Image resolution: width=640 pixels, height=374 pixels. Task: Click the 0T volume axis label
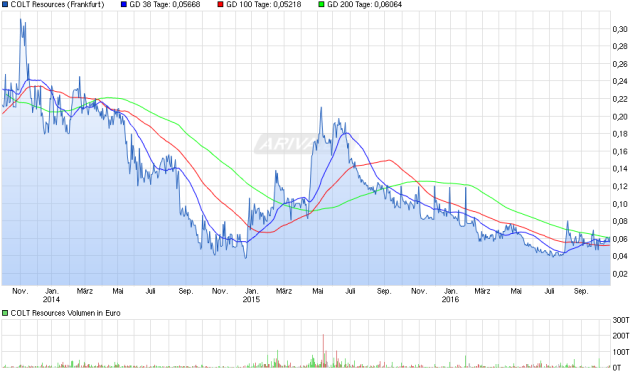(x=617, y=367)
